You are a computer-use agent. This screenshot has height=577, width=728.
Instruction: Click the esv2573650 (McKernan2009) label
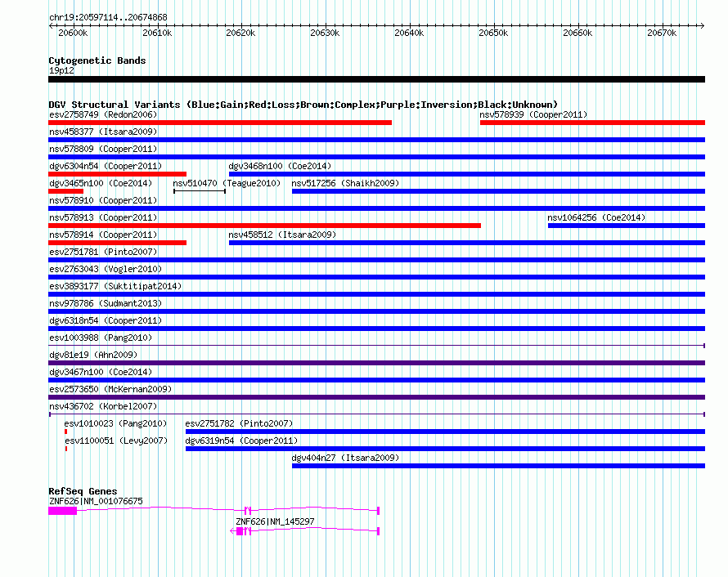coord(110,389)
